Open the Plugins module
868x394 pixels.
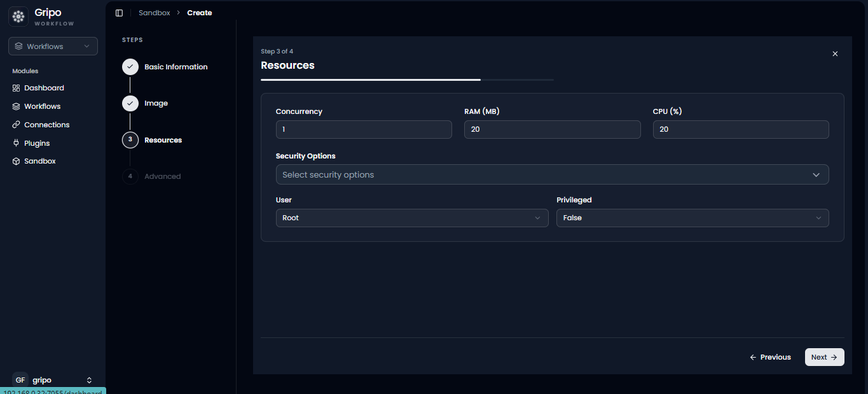click(37, 143)
